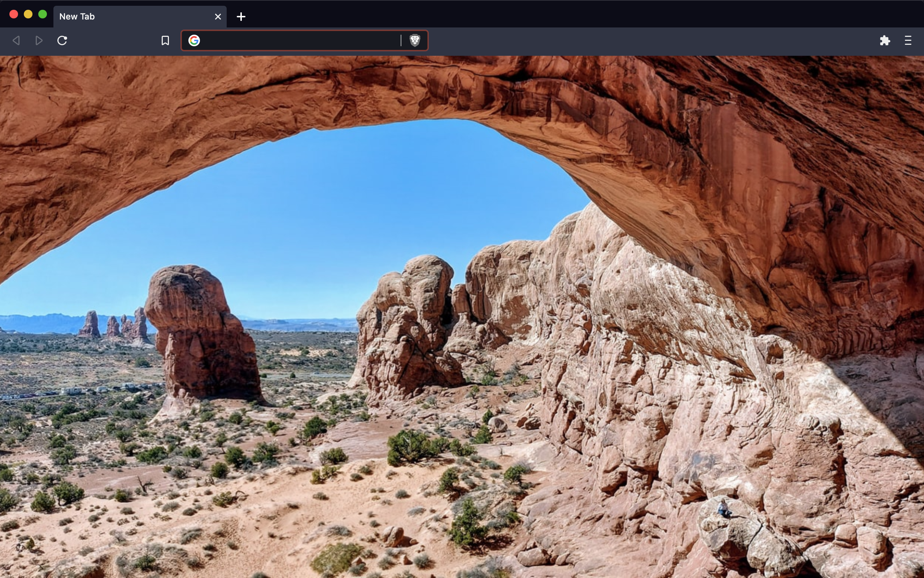Reload the page with the refresh icon
The height and width of the screenshot is (578, 924).
click(62, 40)
